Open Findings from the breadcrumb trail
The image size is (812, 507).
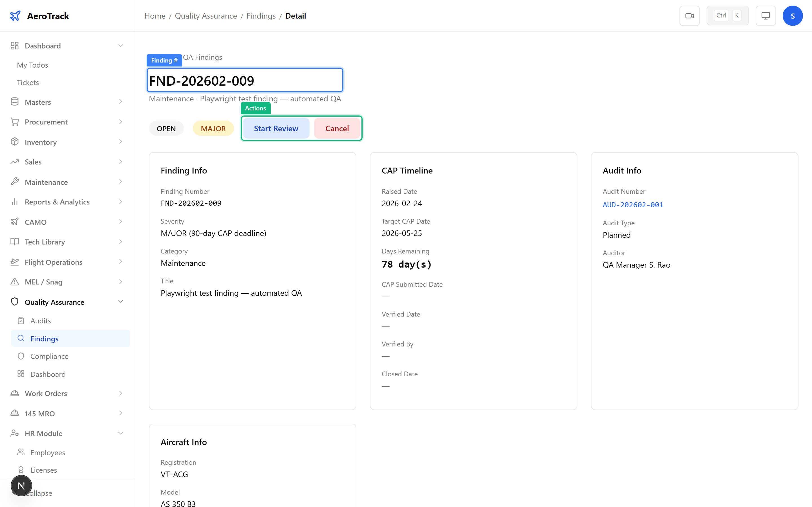point(261,16)
